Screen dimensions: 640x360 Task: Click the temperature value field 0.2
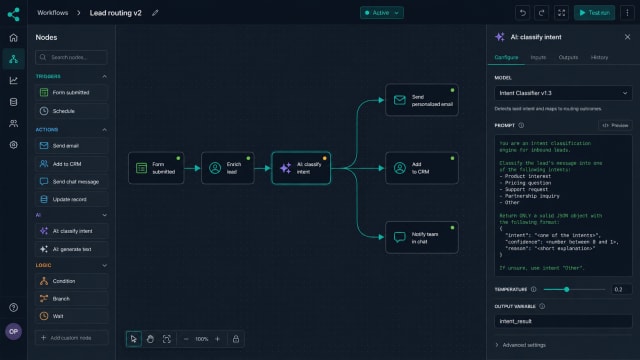coord(621,289)
